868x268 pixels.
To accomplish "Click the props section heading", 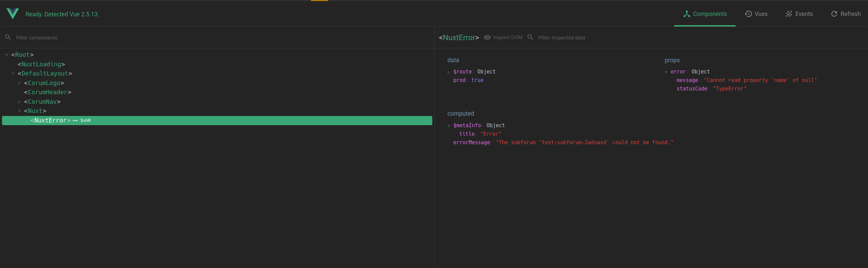I will (672, 60).
